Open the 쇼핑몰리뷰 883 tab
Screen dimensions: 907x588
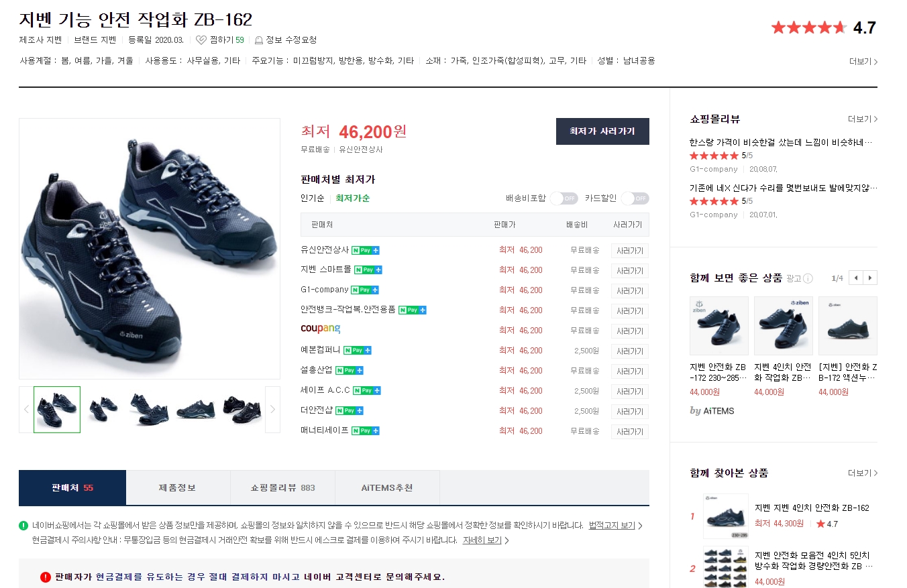pyautogui.click(x=282, y=487)
